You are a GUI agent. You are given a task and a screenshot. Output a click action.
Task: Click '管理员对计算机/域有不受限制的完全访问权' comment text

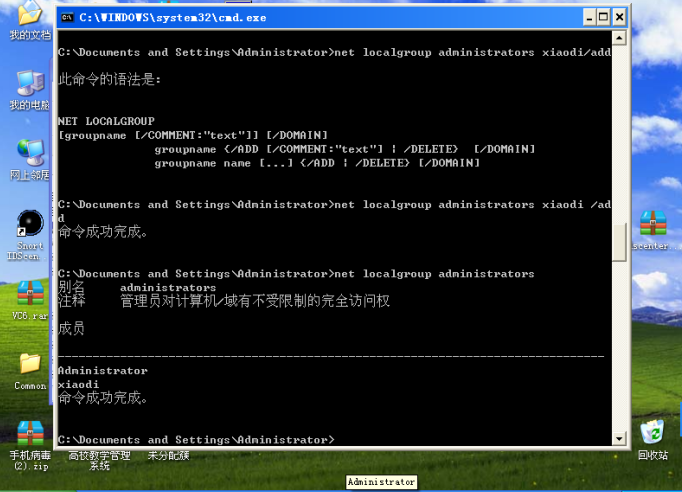(x=255, y=301)
